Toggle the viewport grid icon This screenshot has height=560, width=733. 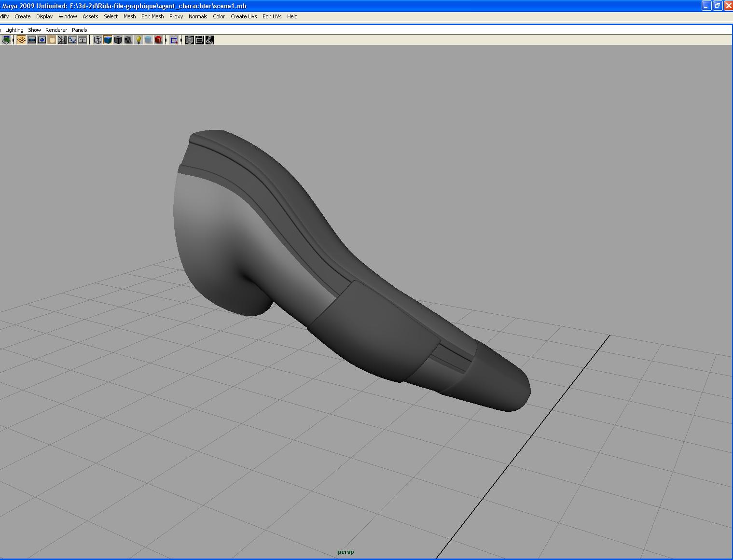tap(21, 40)
